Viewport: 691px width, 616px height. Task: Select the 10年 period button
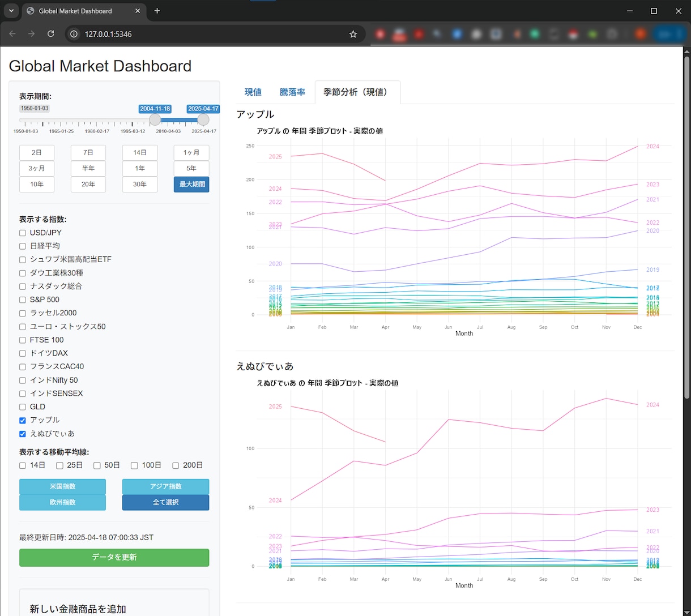click(37, 185)
